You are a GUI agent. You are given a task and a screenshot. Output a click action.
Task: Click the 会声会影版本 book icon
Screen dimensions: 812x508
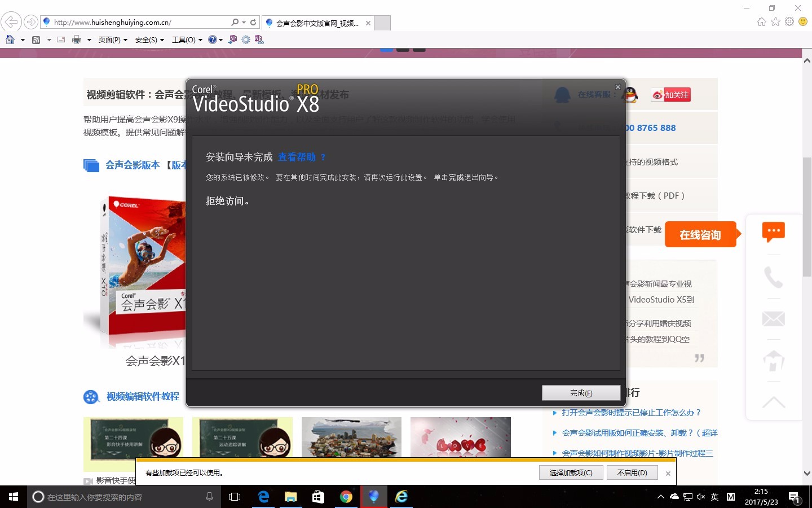pos(91,165)
